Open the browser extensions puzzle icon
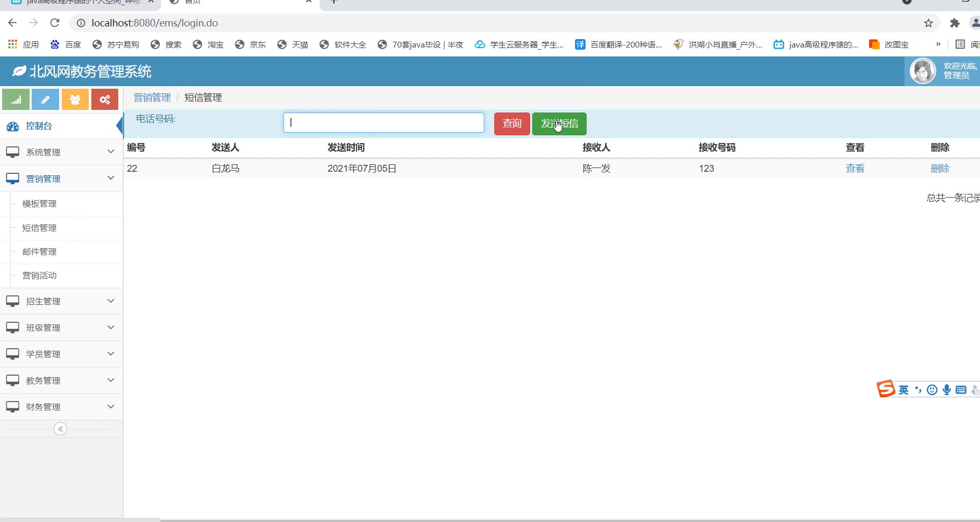This screenshot has height=522, width=980. 955,23
